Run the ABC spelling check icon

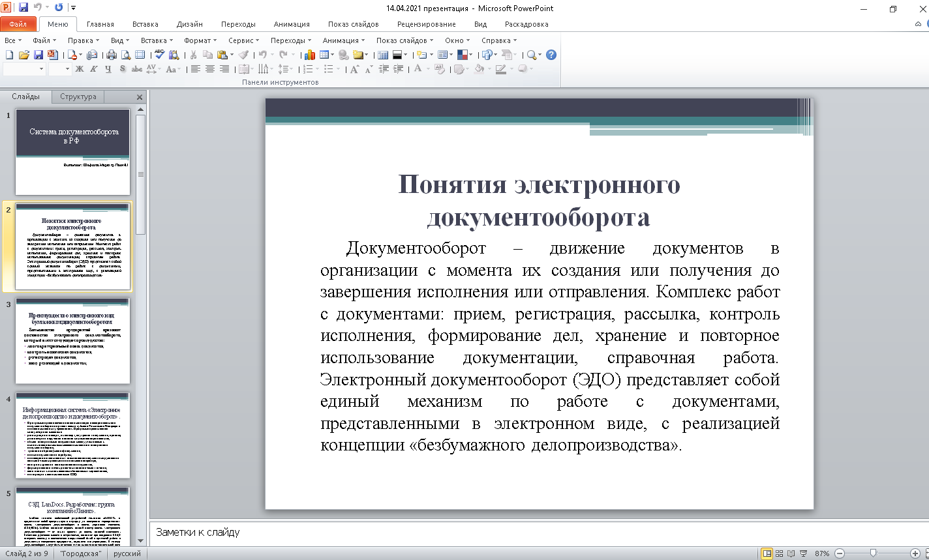[x=160, y=54]
